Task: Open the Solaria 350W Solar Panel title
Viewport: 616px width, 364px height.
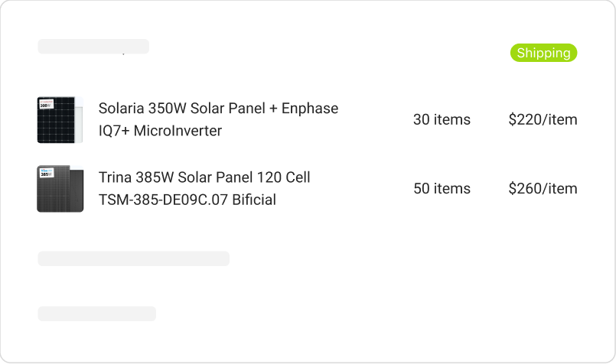Action: 182,109
